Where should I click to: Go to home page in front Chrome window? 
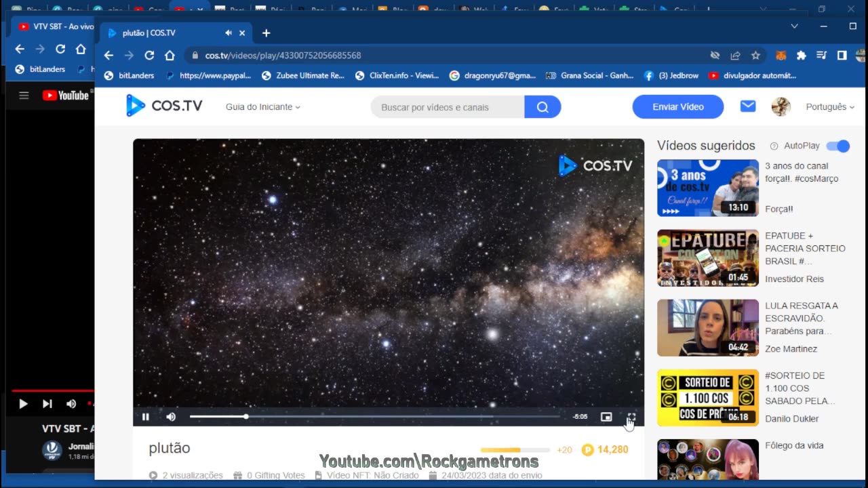point(170,56)
